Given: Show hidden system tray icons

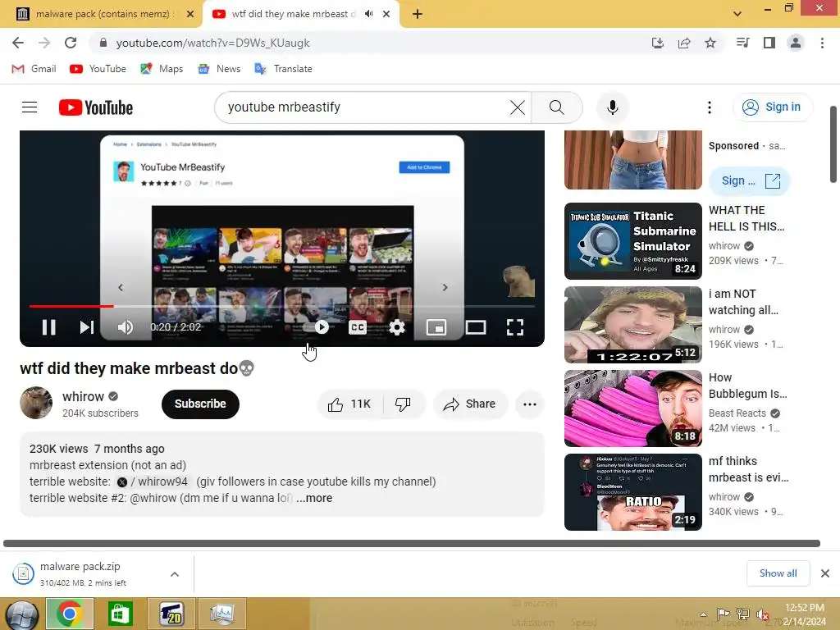Looking at the screenshot, I should pyautogui.click(x=703, y=614).
